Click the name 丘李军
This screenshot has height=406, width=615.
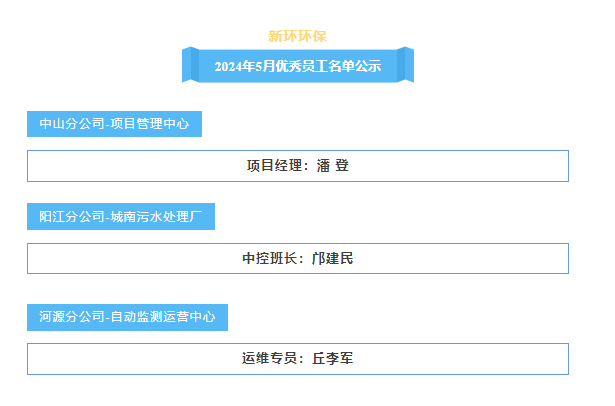pos(333,359)
